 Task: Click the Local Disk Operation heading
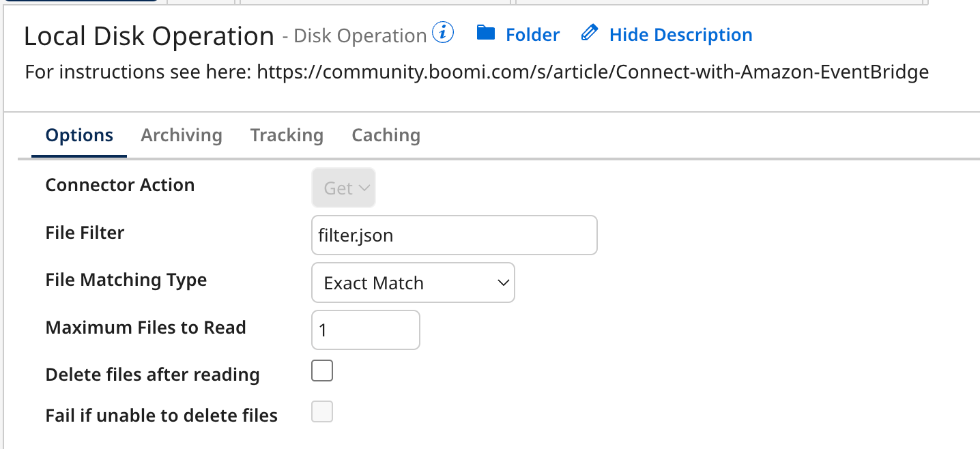(x=149, y=35)
